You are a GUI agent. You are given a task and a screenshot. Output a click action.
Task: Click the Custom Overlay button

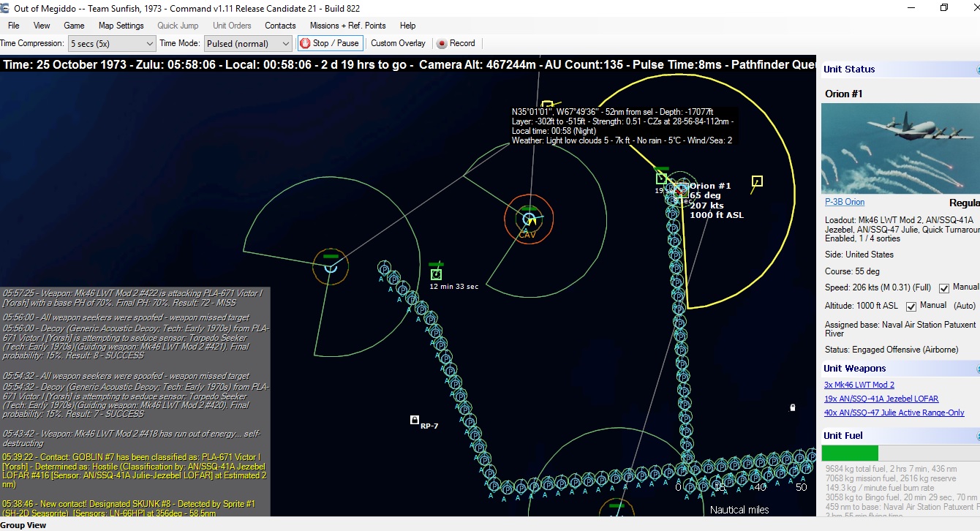pos(398,43)
